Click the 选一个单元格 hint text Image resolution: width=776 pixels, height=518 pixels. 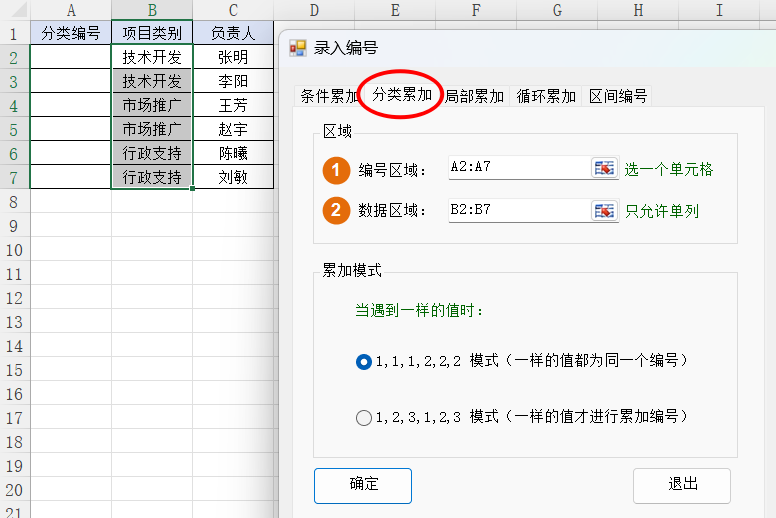668,170
